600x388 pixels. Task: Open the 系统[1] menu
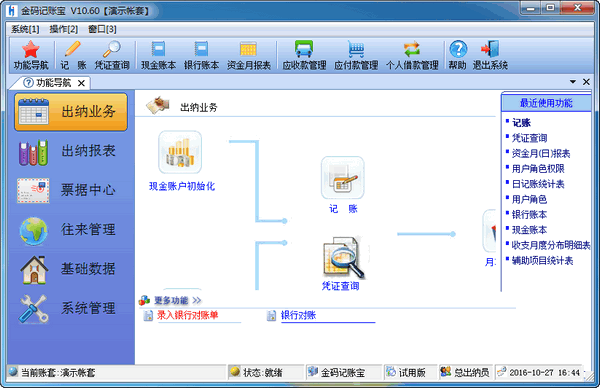tap(25, 29)
